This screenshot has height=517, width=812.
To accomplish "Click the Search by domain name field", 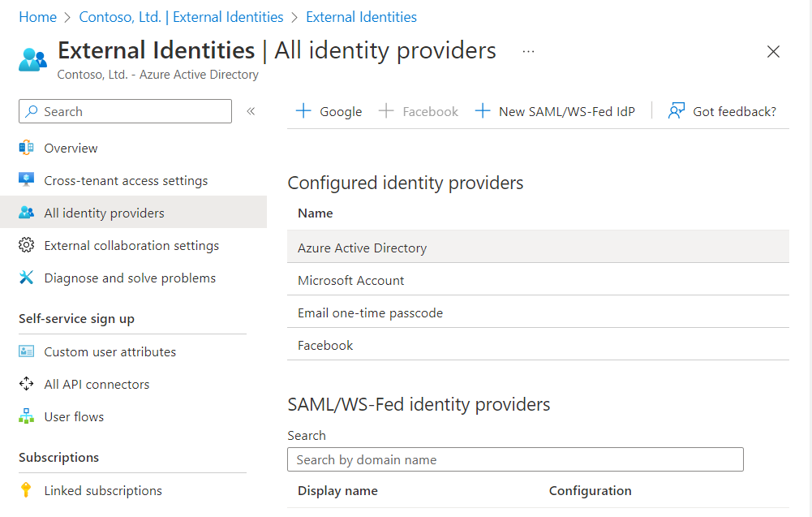I will (515, 459).
